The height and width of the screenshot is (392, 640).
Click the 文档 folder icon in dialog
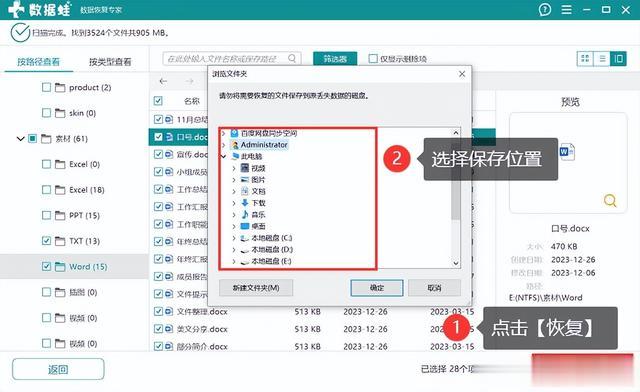pos(245,191)
